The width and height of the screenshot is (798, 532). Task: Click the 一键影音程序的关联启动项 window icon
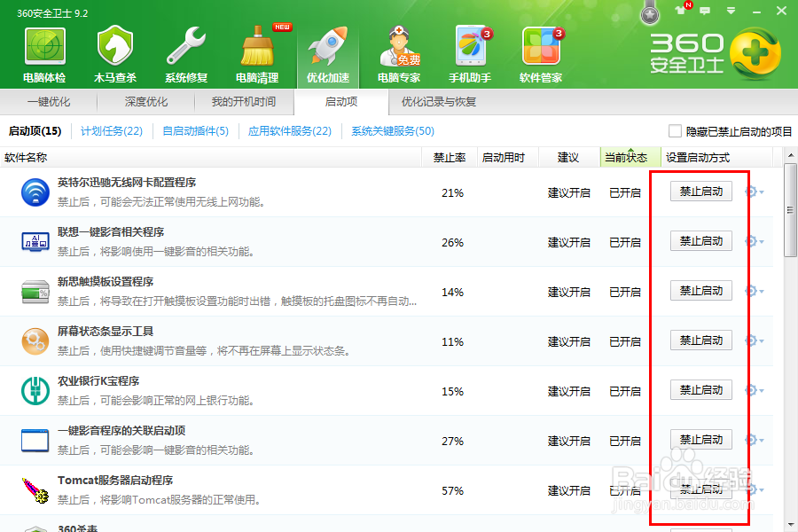(x=35, y=441)
